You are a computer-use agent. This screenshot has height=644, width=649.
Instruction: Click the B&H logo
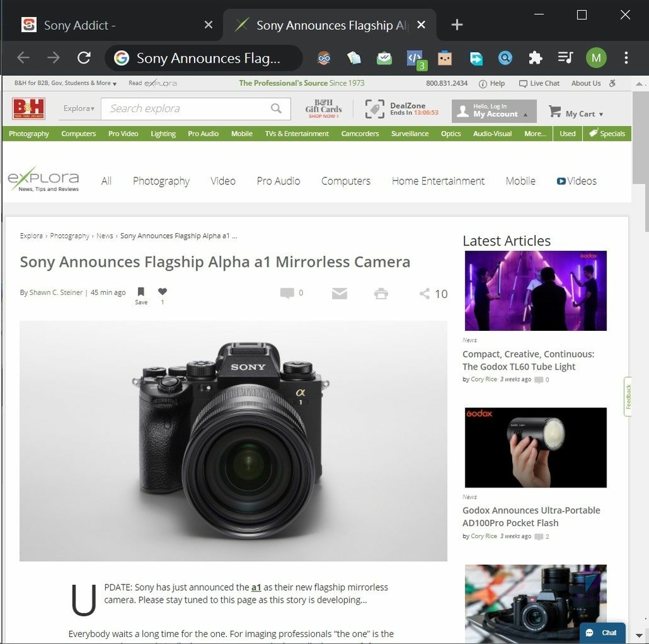pos(29,108)
